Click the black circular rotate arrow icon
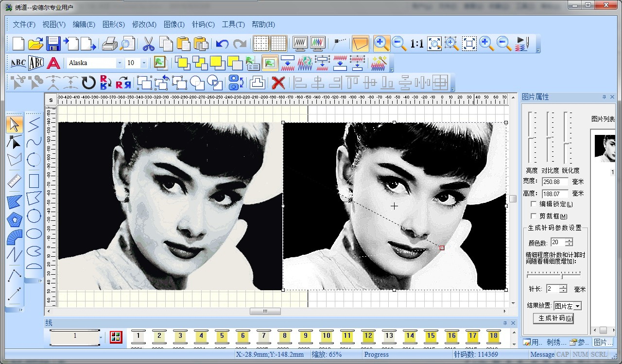Image resolution: width=622 pixels, height=364 pixels. [88, 83]
